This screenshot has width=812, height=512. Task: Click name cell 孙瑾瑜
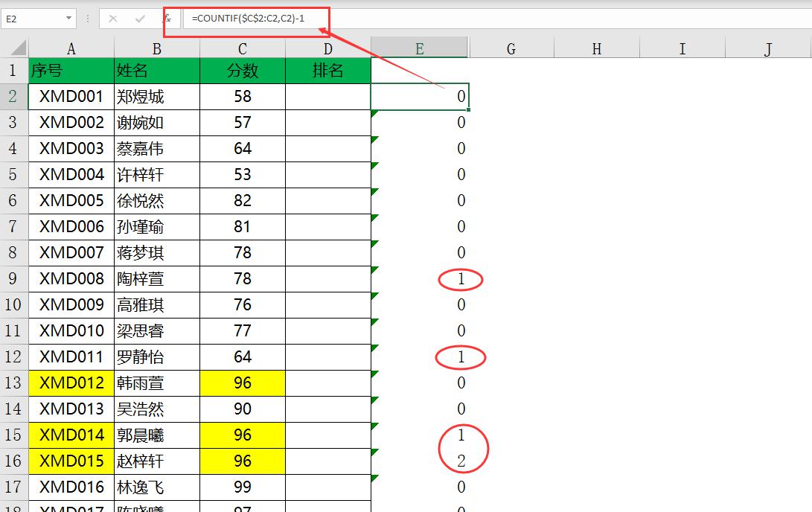(x=157, y=226)
